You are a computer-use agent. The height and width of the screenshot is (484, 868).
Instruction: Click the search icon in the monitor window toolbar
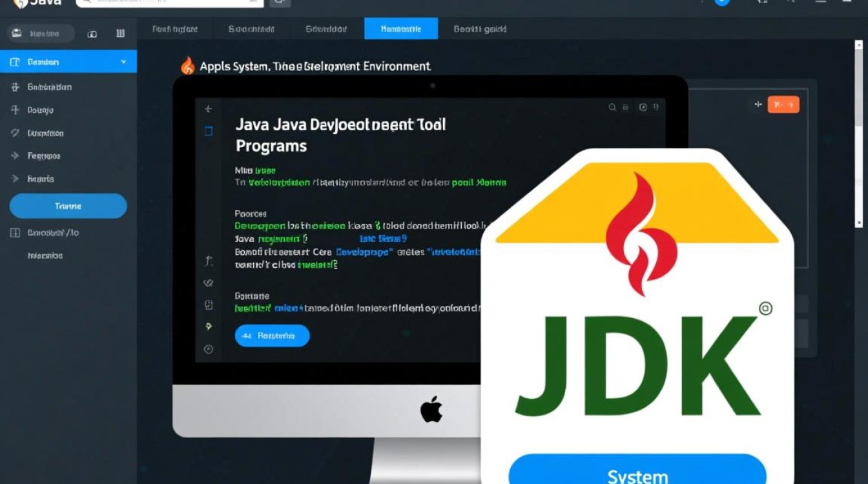point(612,108)
